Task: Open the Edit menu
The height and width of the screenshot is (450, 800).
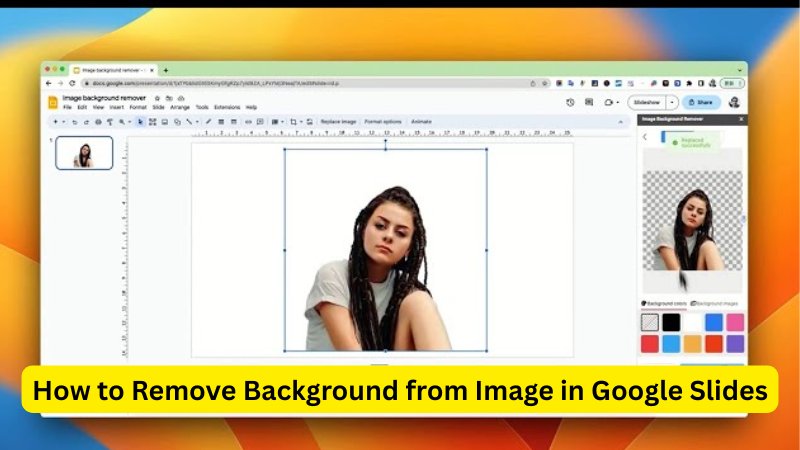Action: (x=82, y=108)
